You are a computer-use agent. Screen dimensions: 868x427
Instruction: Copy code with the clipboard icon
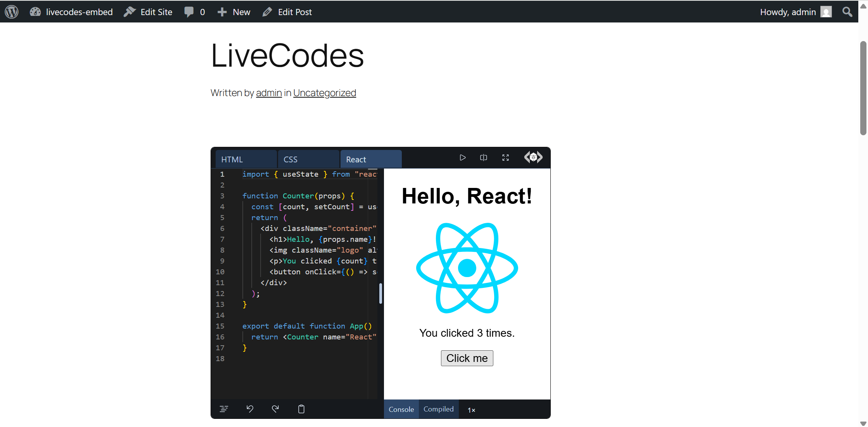(x=301, y=409)
